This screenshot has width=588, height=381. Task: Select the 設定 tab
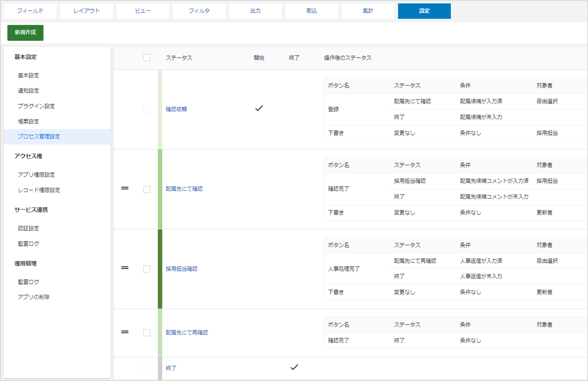[x=424, y=11]
